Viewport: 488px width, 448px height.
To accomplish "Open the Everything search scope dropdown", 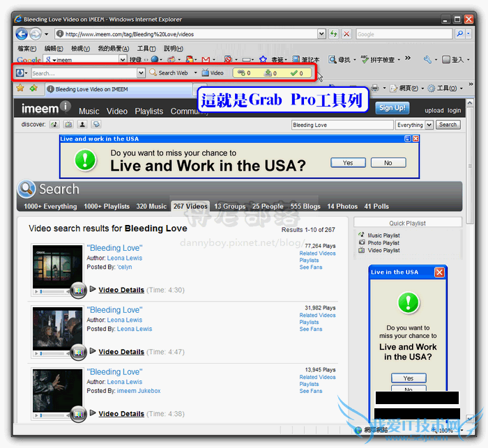I will (429, 125).
